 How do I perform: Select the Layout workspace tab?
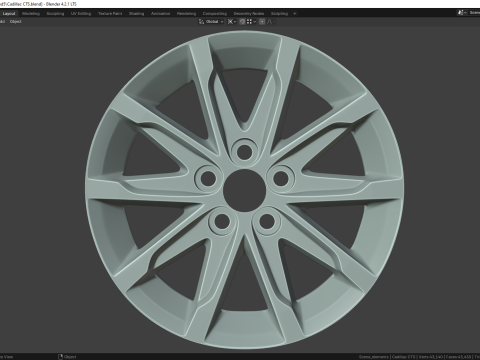coord(9,14)
